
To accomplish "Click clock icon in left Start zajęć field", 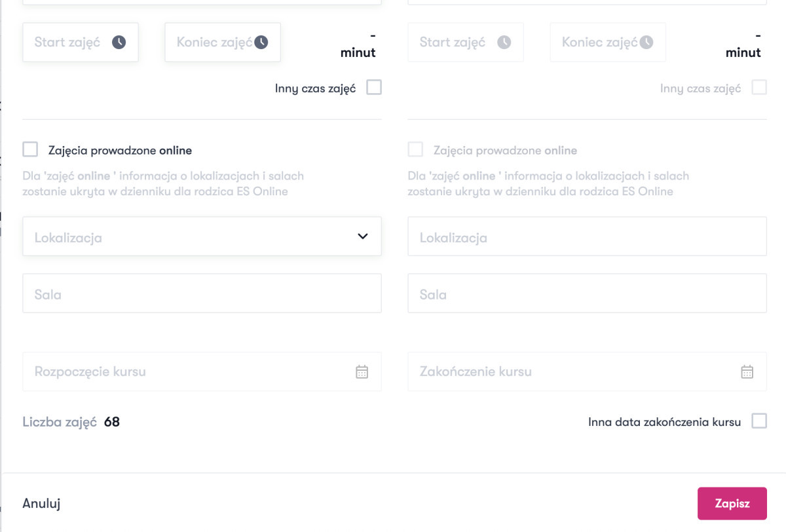I will (x=119, y=43).
